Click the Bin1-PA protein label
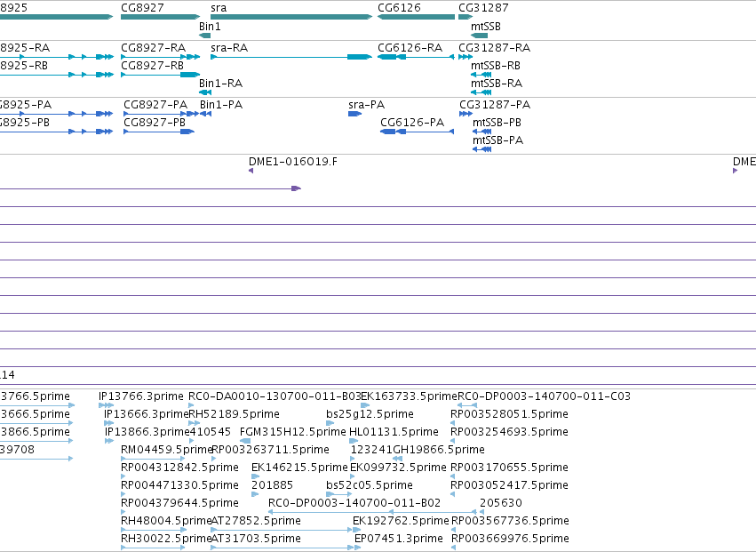The width and height of the screenshot is (756, 552). pos(221,105)
